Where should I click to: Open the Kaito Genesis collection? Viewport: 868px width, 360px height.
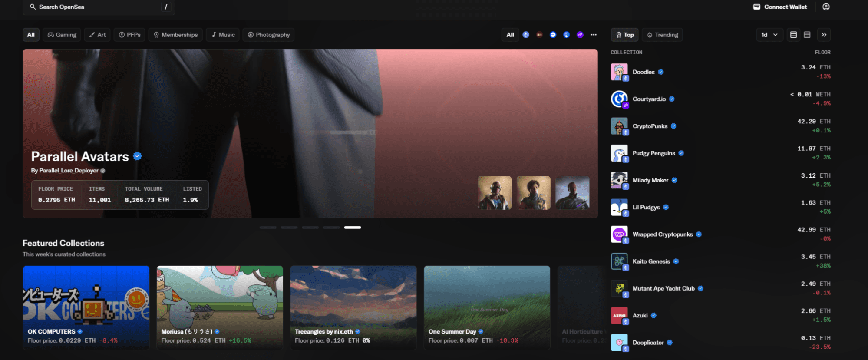[x=721, y=261]
